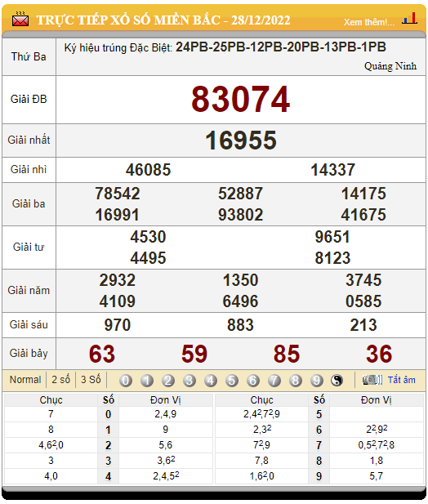Open the Xem thêm link

[x=369, y=22]
